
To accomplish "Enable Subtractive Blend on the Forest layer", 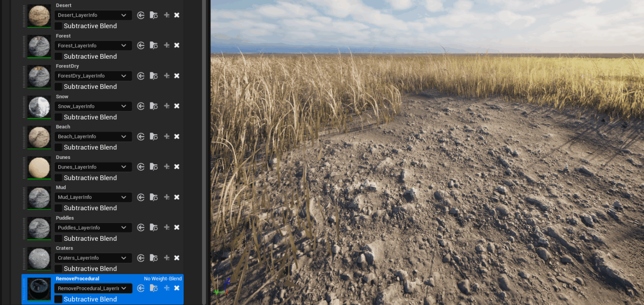I will click(58, 56).
